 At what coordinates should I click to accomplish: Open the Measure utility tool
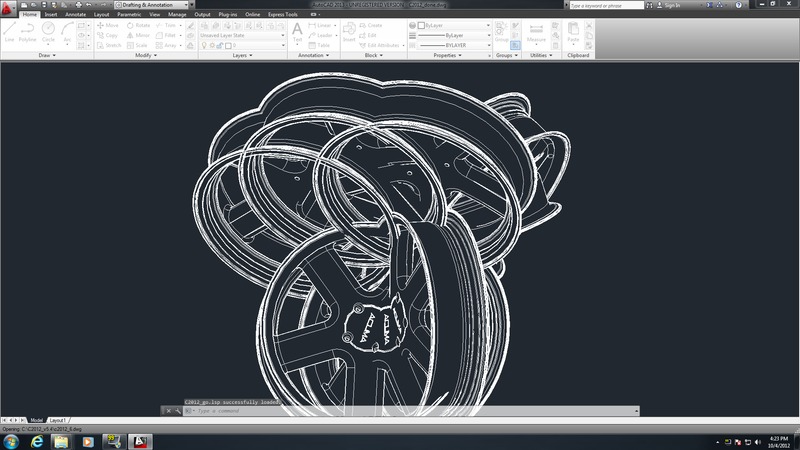tap(536, 32)
